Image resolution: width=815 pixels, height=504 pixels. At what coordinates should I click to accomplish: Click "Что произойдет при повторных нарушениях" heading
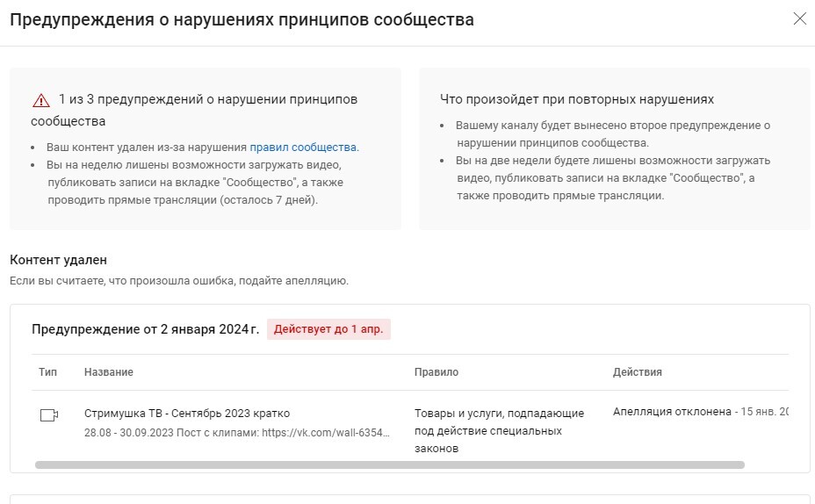[x=577, y=99]
